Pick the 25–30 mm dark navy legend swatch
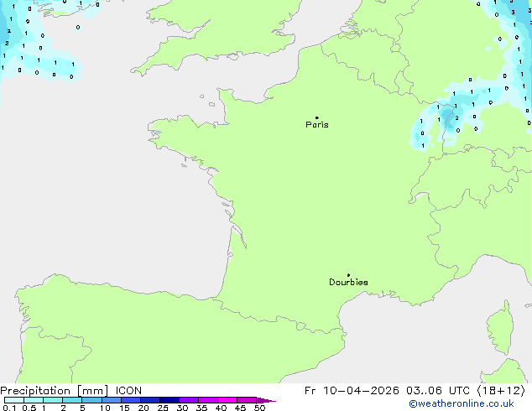 pos(170,400)
